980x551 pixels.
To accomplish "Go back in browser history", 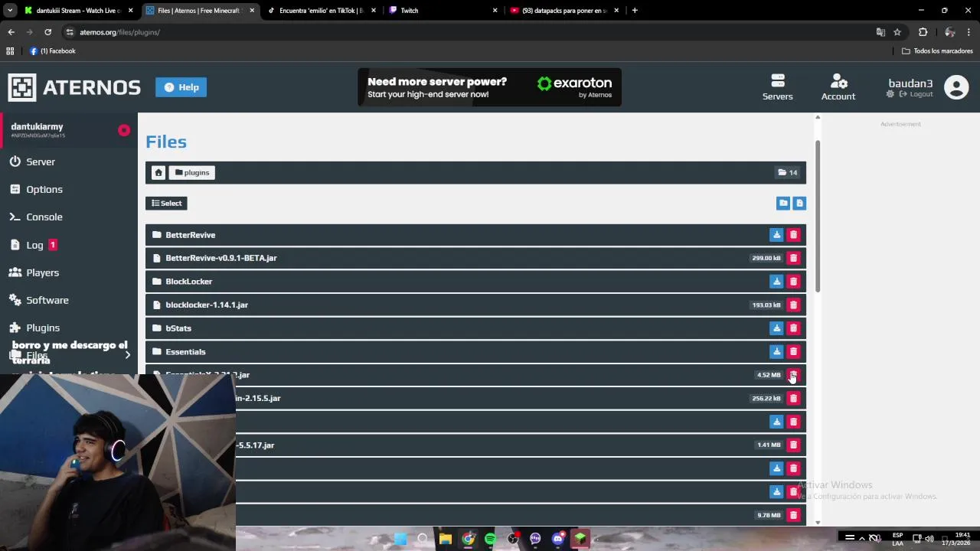I will pos(11,32).
